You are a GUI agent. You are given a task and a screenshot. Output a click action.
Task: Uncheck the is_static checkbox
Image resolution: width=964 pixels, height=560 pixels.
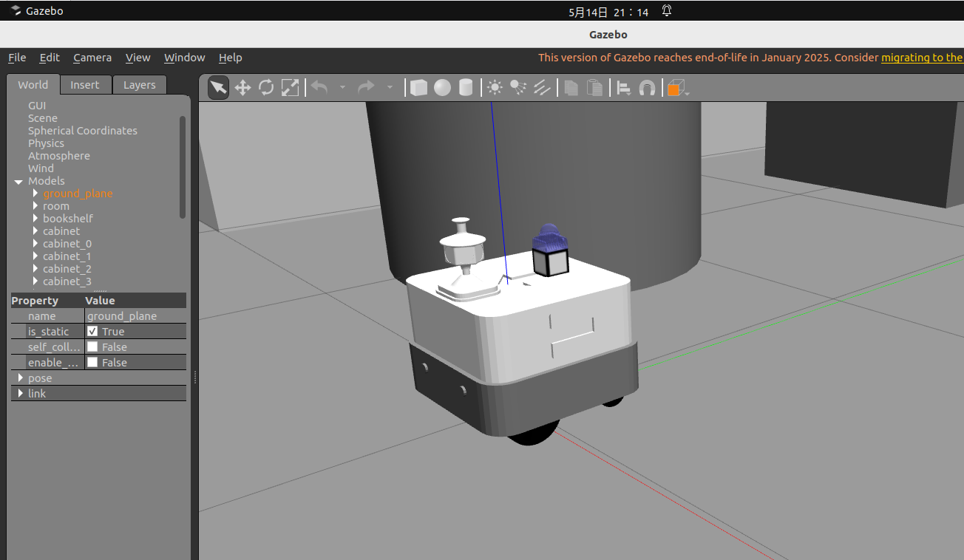point(92,332)
